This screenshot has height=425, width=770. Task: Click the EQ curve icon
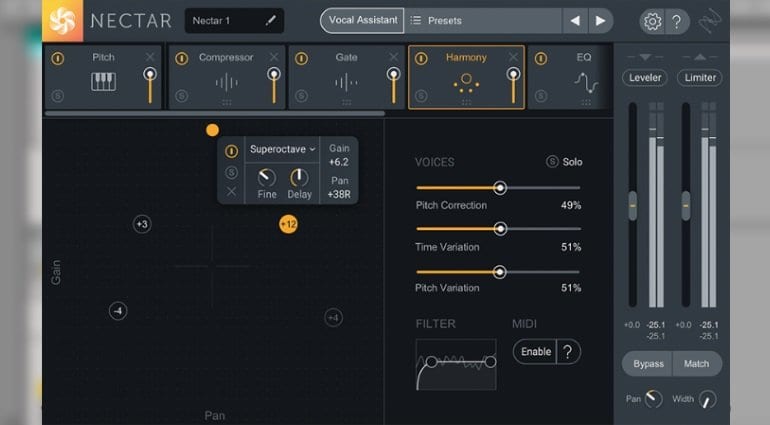[586, 83]
